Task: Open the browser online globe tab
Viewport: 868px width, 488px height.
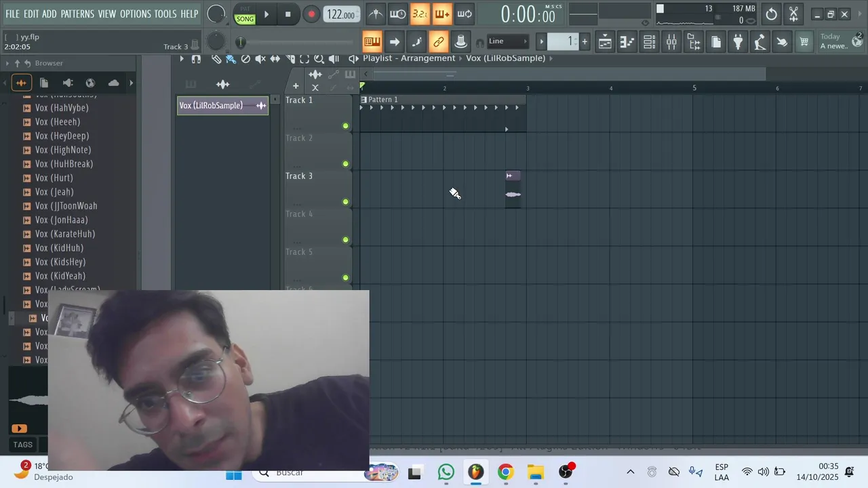Action: 90,83
